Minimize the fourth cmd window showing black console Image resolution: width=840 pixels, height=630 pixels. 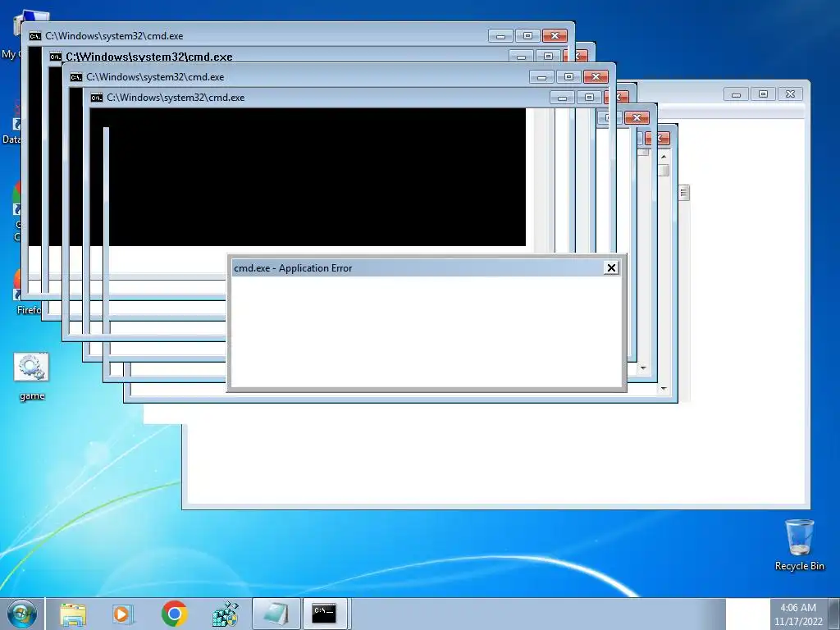(562, 98)
